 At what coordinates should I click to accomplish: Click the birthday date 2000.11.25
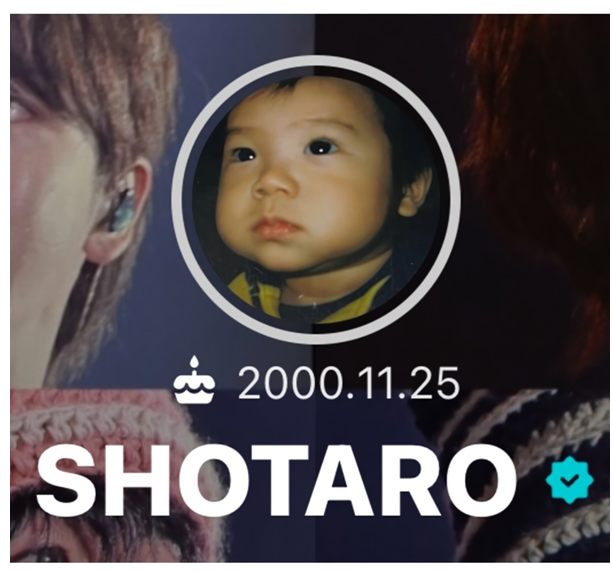349,383
